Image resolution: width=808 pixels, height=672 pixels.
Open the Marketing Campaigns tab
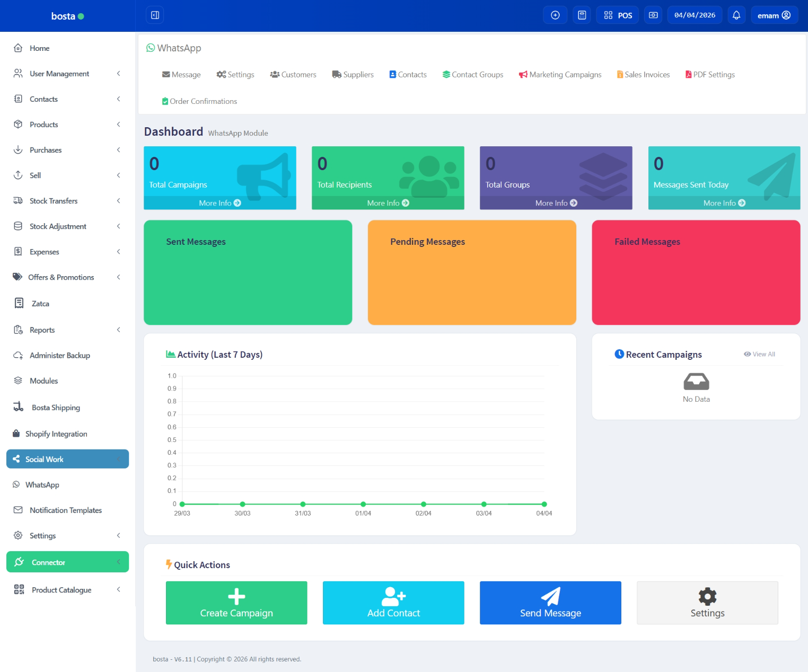pyautogui.click(x=560, y=75)
